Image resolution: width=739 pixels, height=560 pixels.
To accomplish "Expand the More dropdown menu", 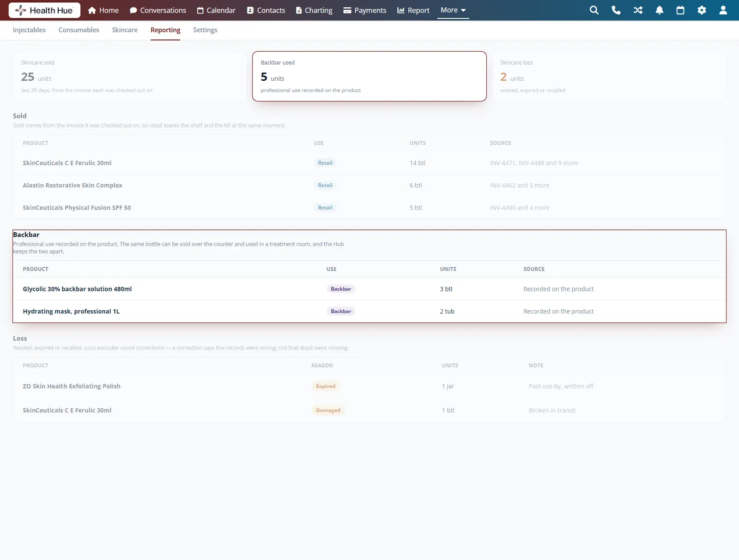I will pyautogui.click(x=453, y=10).
